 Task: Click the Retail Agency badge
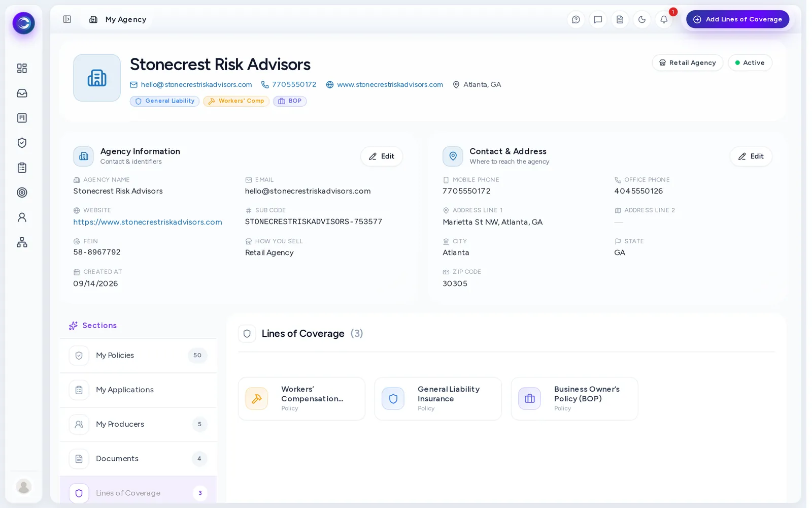point(687,62)
